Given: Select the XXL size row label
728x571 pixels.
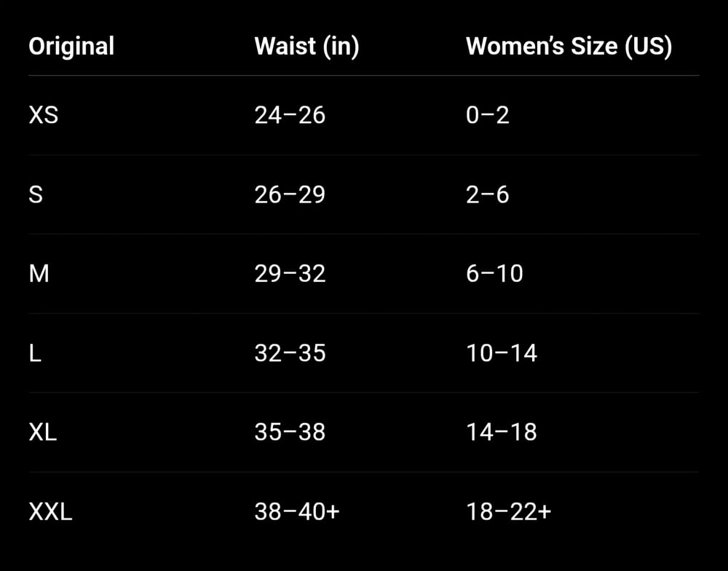Looking at the screenshot, I should pyautogui.click(x=50, y=511).
